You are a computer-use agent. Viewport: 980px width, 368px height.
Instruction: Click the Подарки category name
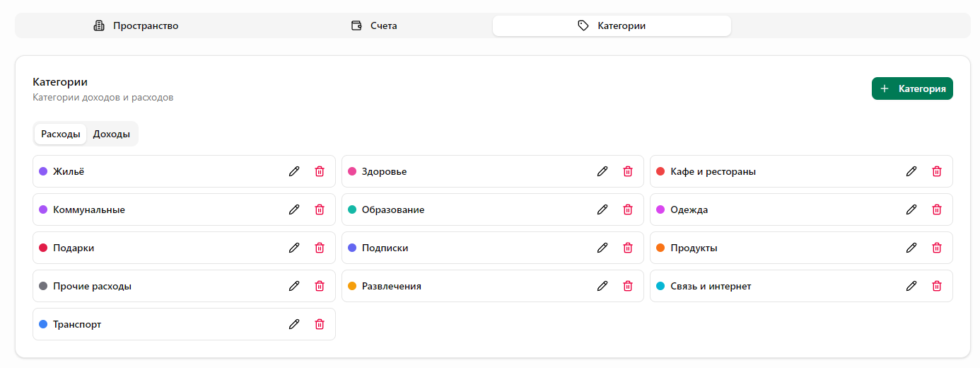click(74, 248)
